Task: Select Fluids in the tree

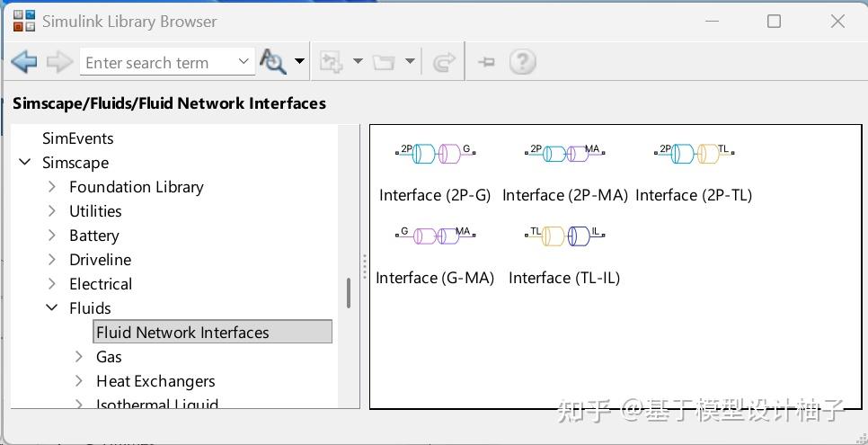Action: click(x=90, y=308)
